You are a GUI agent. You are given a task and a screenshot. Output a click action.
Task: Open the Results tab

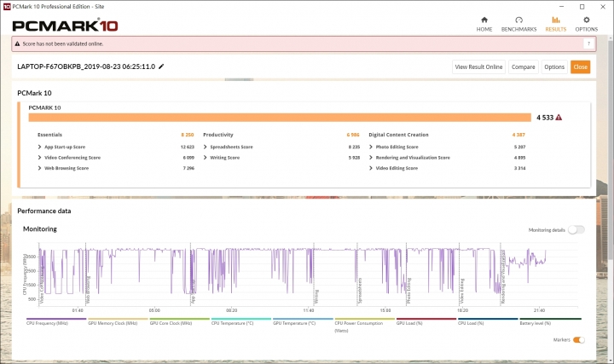556,24
